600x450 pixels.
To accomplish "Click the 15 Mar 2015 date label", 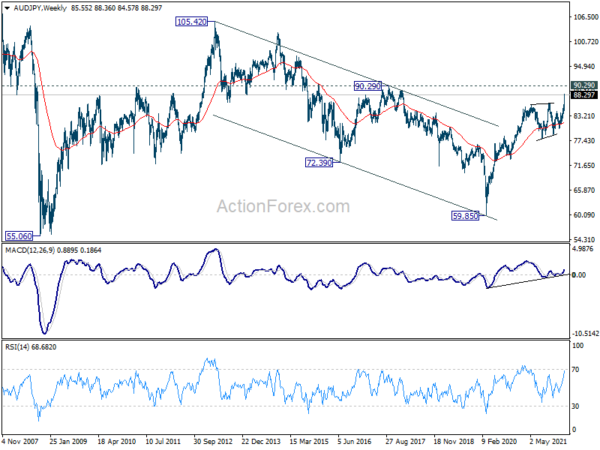I will (309, 441).
